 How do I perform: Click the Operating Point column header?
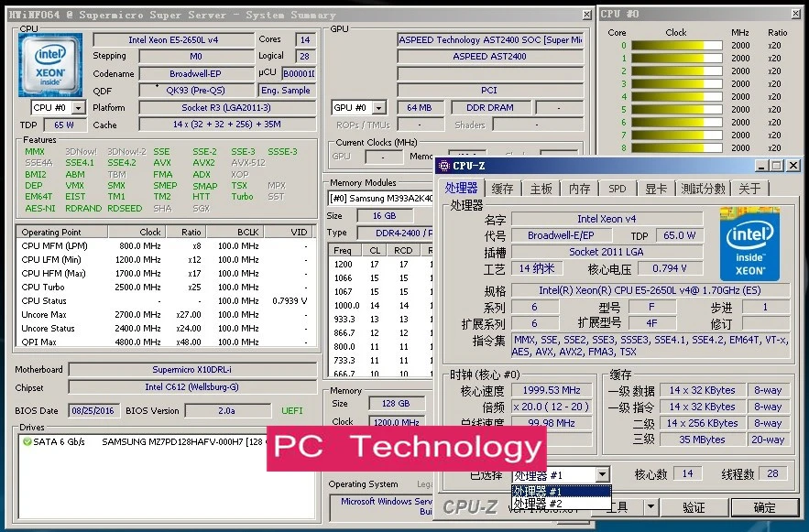pyautogui.click(x=62, y=232)
